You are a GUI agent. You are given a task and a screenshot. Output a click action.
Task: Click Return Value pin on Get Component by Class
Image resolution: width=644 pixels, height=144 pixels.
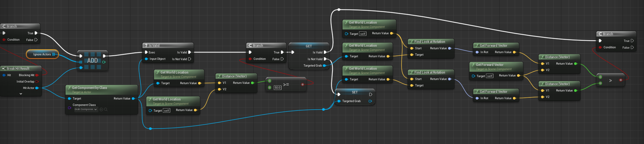pyautogui.click(x=133, y=99)
